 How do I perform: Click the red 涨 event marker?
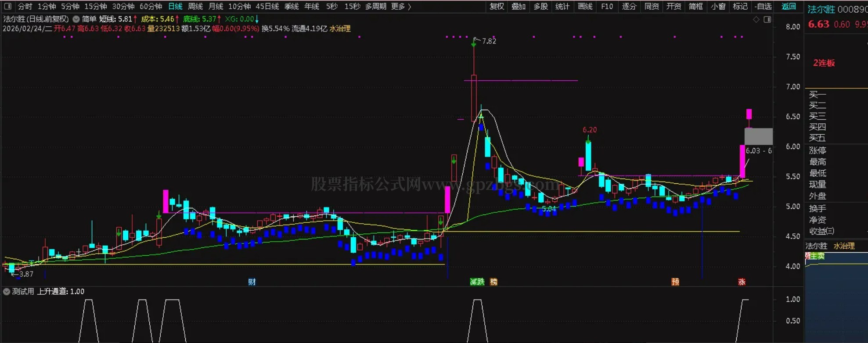point(742,282)
